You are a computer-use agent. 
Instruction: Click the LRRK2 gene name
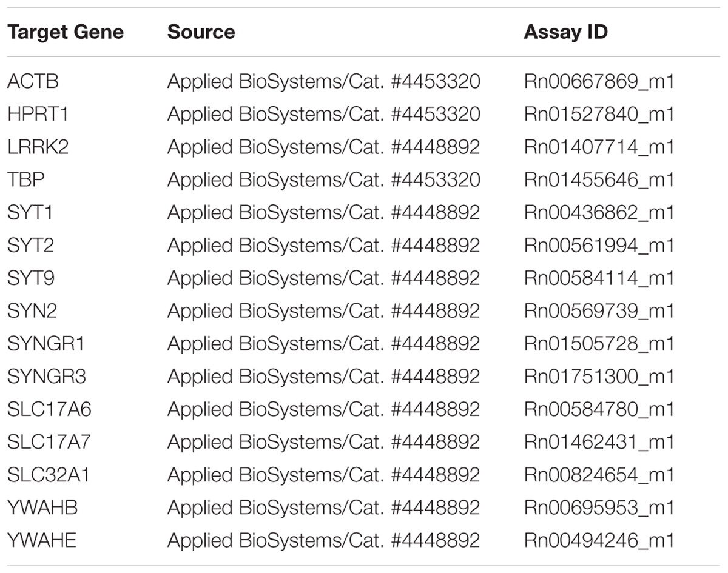click(x=38, y=147)
